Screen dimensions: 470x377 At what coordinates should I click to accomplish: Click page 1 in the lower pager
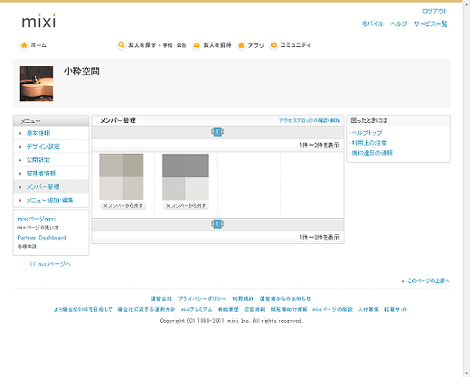click(217, 224)
